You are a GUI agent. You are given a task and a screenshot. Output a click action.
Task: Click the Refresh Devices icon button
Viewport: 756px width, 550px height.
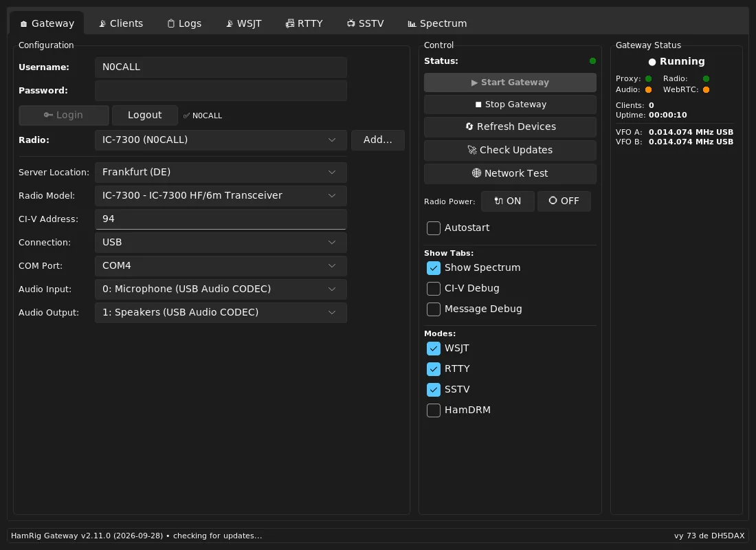tap(510, 127)
